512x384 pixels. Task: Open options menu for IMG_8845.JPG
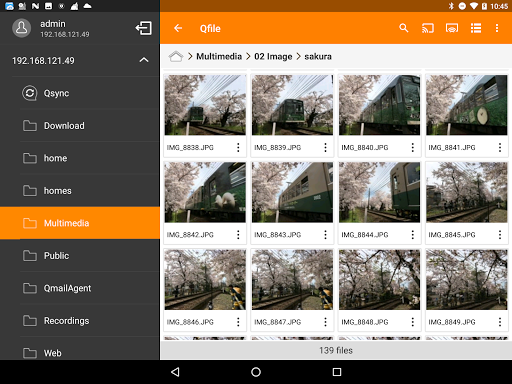(x=500, y=235)
